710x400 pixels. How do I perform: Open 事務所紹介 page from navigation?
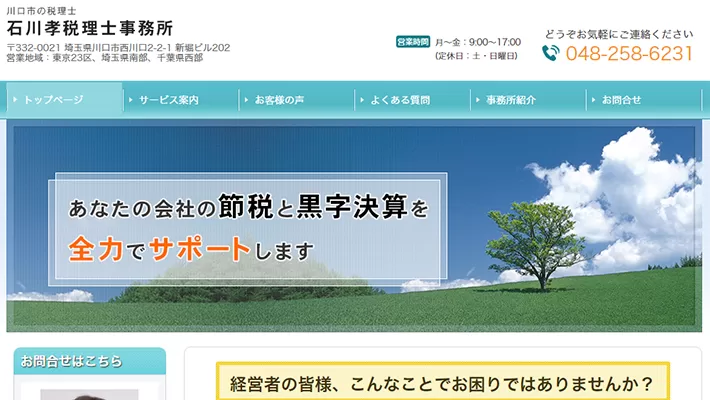coord(511,100)
